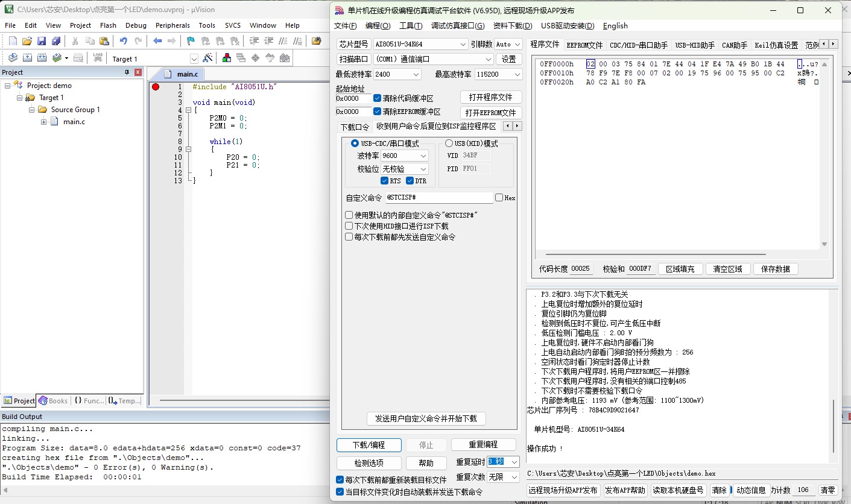
Task: Open the Peripherals menu in µVision
Action: (x=172, y=25)
